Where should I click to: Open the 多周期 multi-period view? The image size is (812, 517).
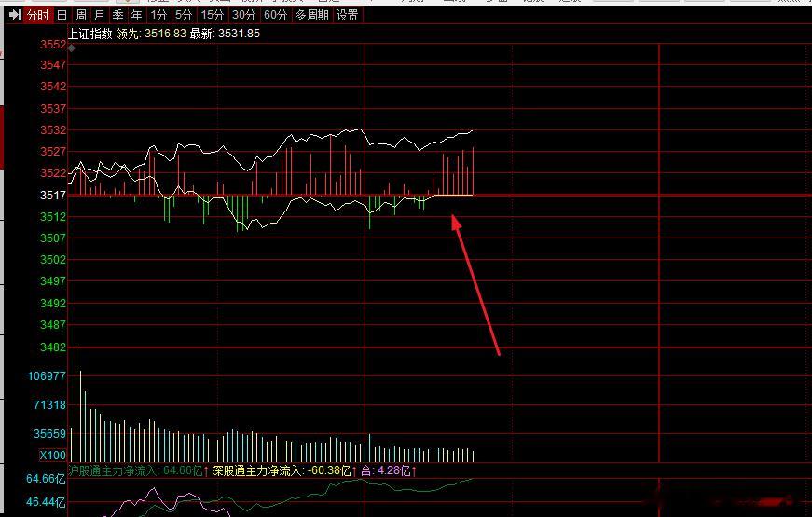point(311,15)
